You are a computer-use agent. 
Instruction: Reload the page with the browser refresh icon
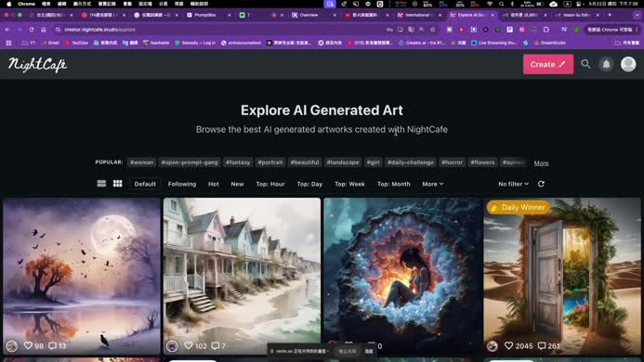(x=32, y=30)
